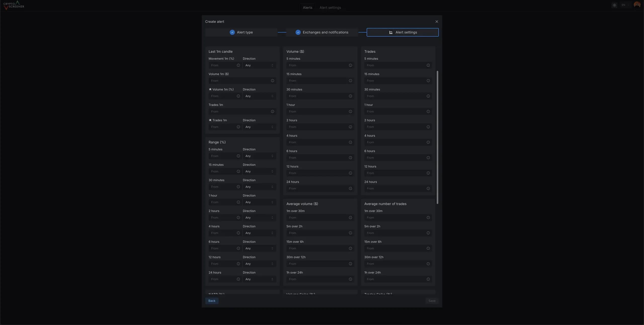644x325 pixels.
Task: Click the Crypto Screener logo
Action: click(x=14, y=5)
